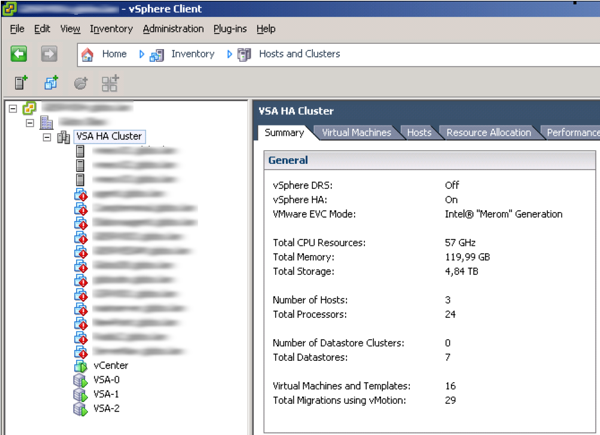Click the 'Number of Hosts:' label

click(x=310, y=300)
